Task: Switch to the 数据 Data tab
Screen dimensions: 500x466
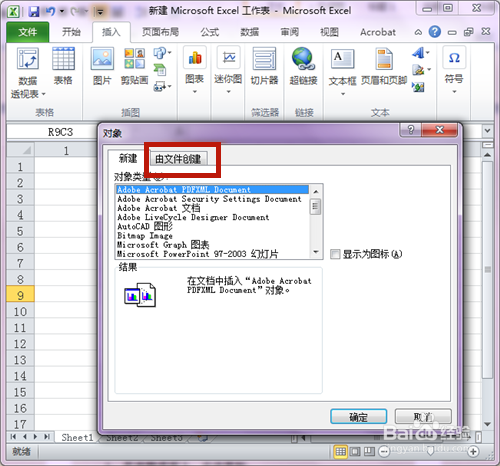Action: (x=250, y=32)
